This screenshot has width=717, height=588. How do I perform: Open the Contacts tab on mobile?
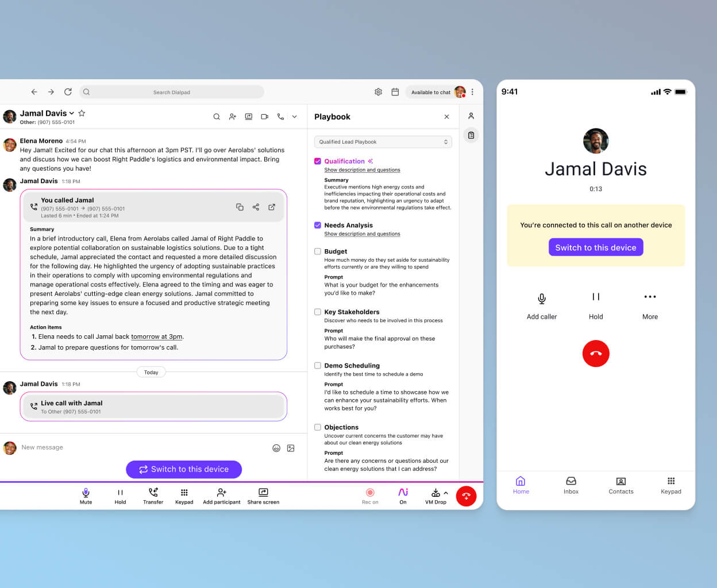(x=621, y=485)
